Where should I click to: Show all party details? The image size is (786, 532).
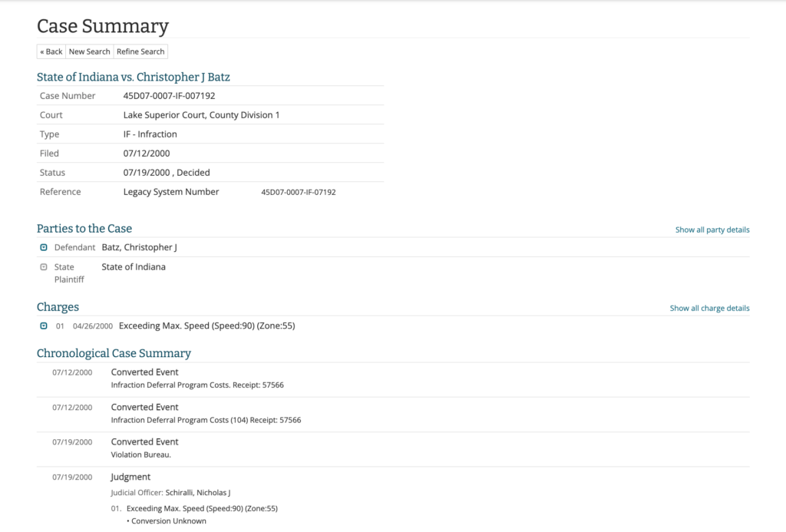[712, 230]
